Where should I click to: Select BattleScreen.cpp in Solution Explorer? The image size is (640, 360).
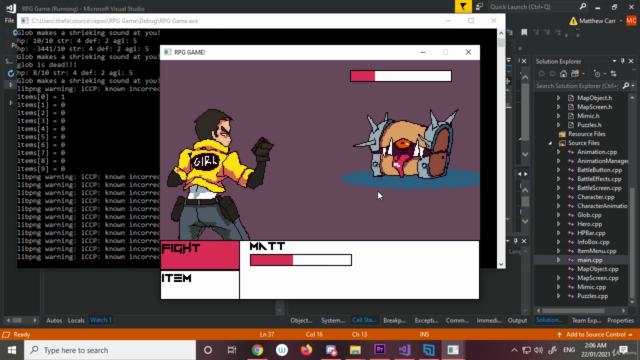pos(599,188)
